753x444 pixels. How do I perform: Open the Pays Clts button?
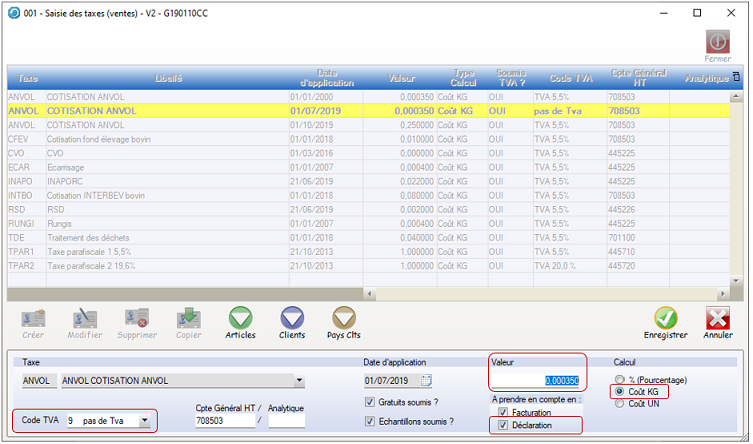[344, 319]
